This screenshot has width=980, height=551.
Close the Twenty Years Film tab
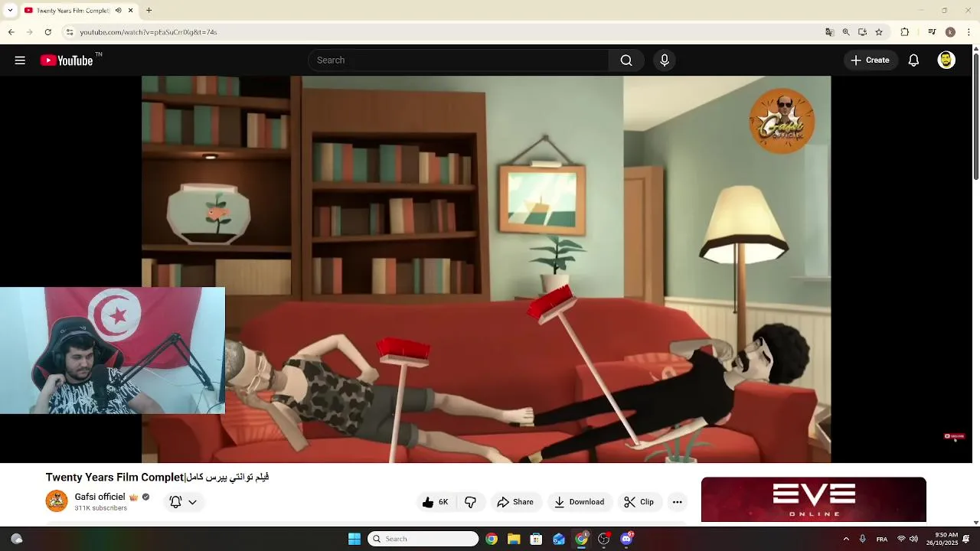(x=131, y=11)
